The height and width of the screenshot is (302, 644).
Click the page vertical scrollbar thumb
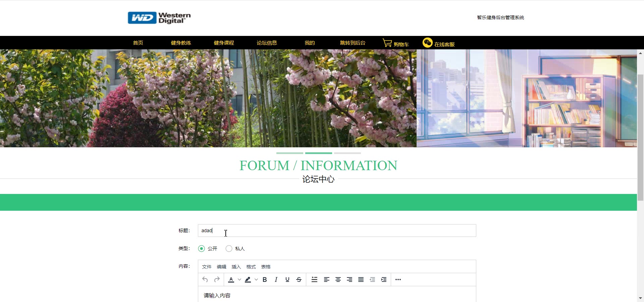coord(640,138)
